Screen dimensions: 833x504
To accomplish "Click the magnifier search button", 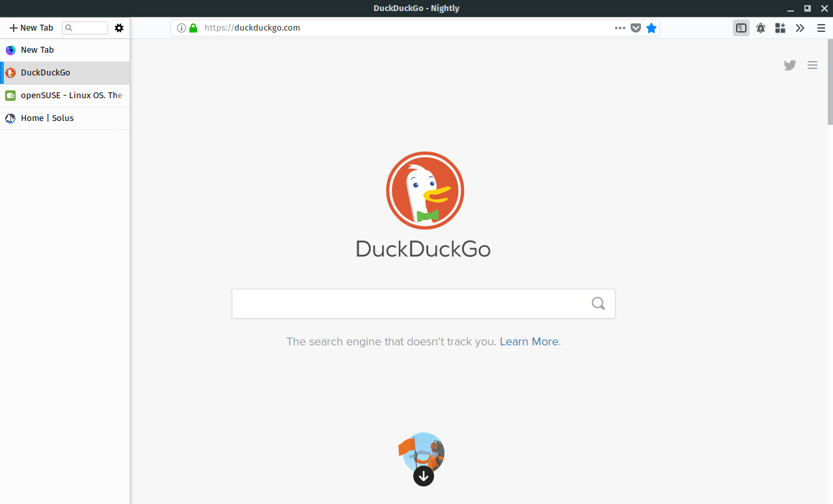I will pos(599,304).
